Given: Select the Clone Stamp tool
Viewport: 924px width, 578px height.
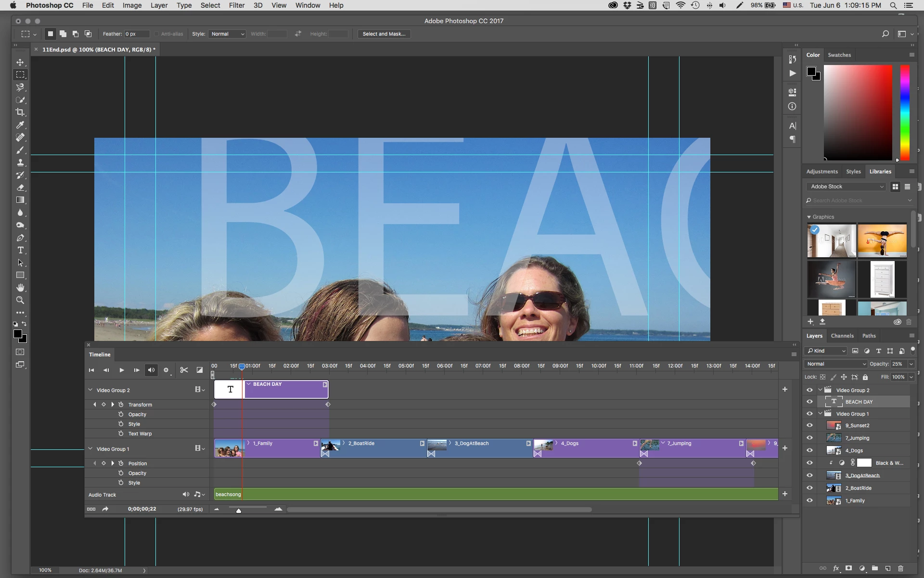Looking at the screenshot, I should (x=20, y=163).
